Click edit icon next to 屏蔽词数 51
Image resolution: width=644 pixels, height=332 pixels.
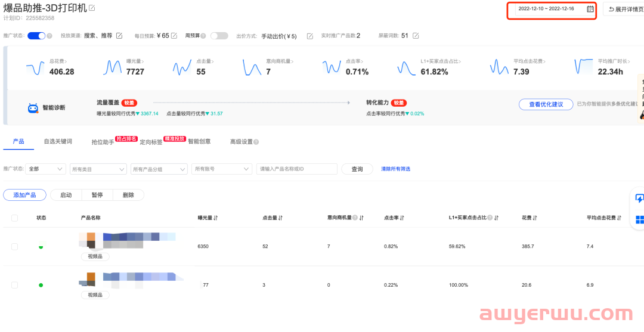point(416,36)
